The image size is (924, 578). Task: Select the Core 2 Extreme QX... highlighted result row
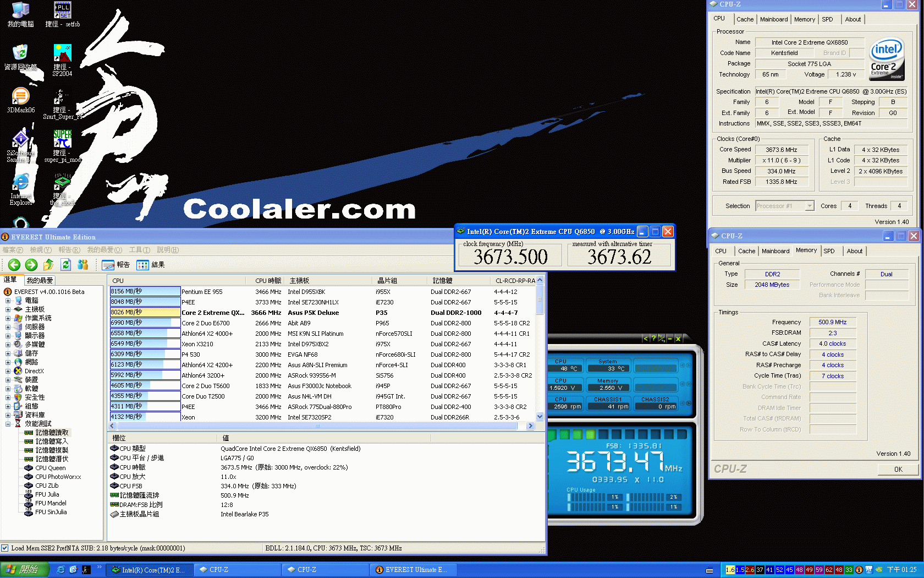coord(322,313)
